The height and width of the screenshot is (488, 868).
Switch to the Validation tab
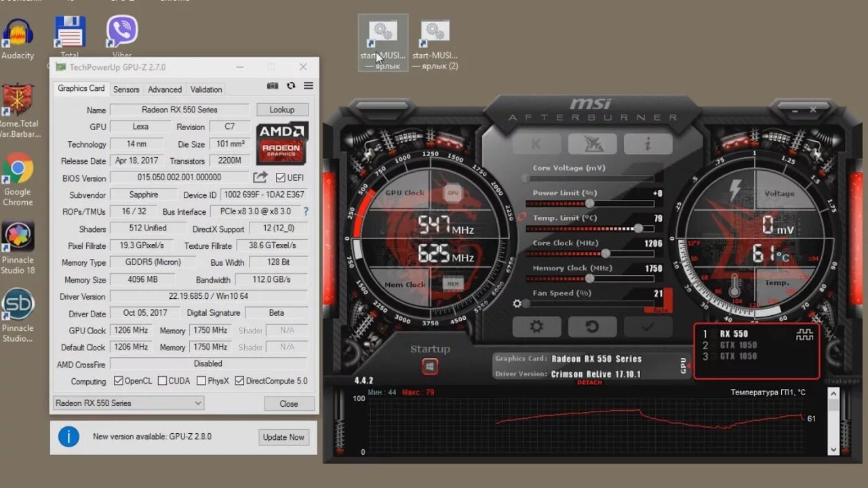(206, 89)
